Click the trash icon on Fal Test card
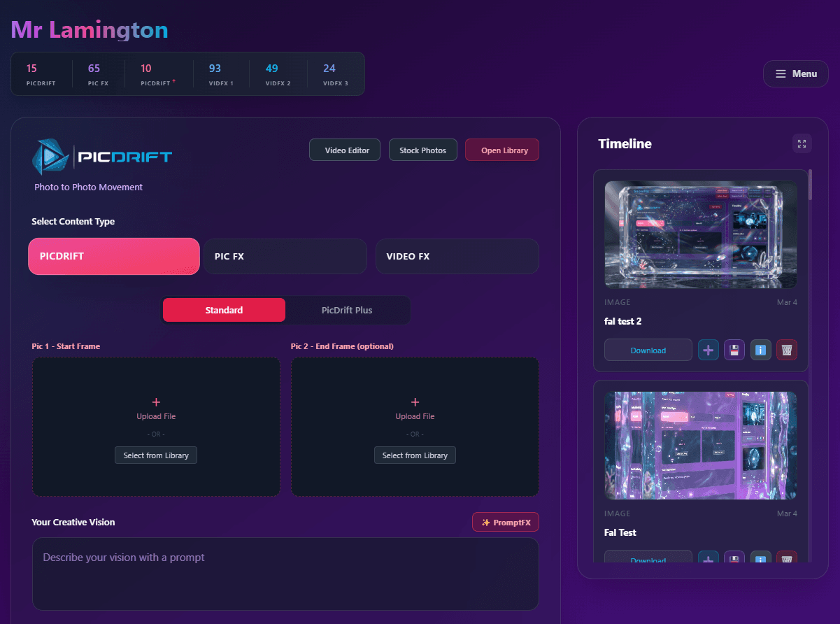 [787, 558]
